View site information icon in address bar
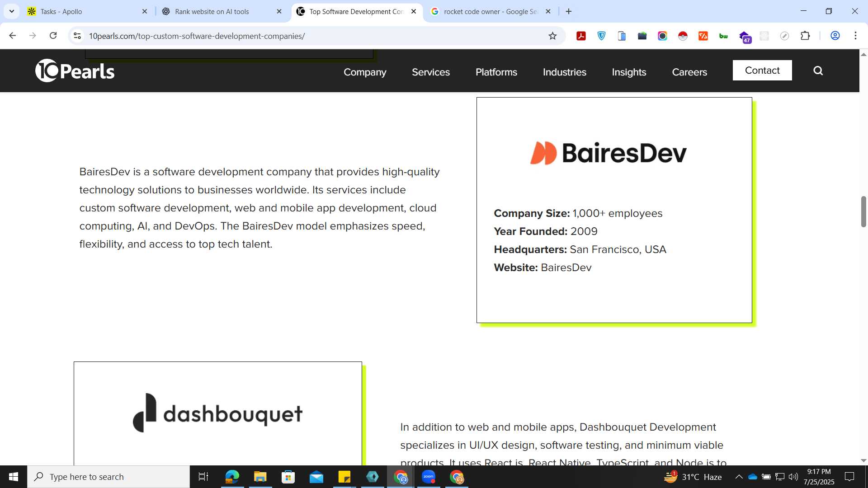This screenshot has width=868, height=488. (77, 36)
